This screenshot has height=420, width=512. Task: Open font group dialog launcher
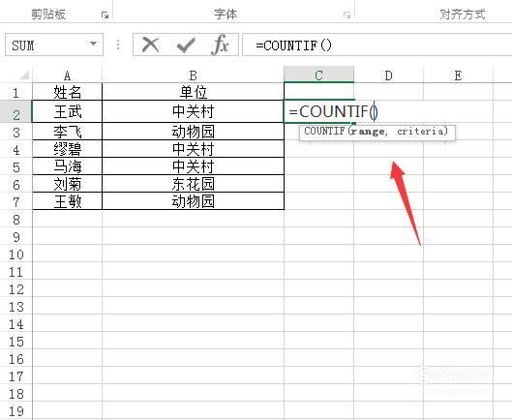(x=346, y=15)
